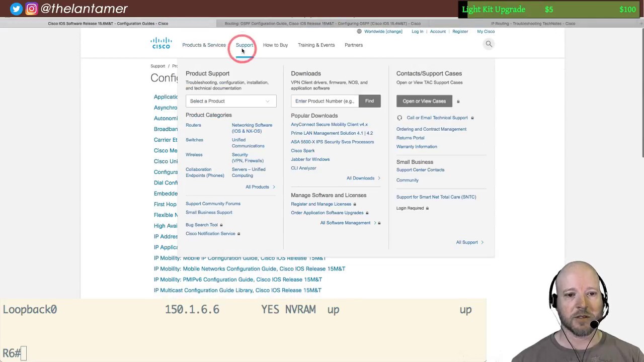Click lock icon beside Login Required

(427, 208)
